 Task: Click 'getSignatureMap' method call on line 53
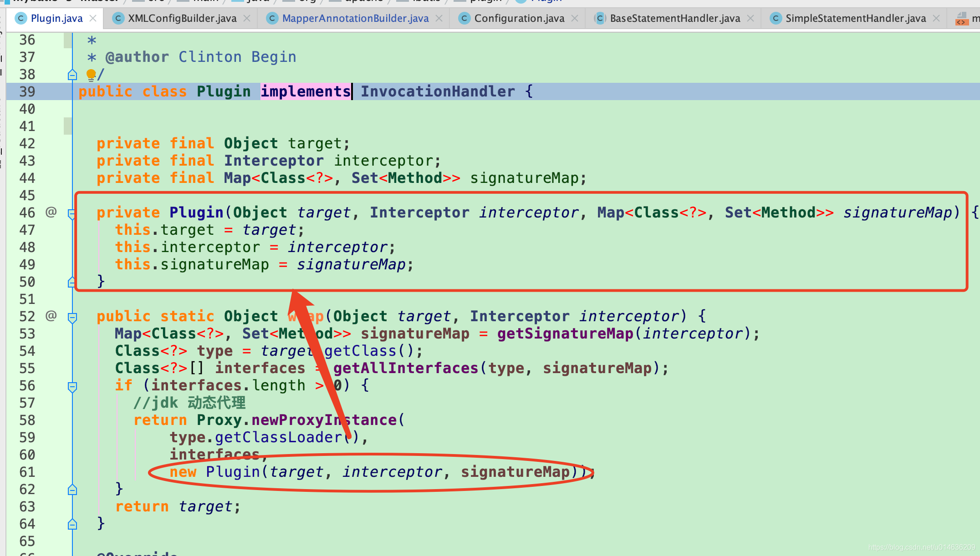(x=565, y=334)
